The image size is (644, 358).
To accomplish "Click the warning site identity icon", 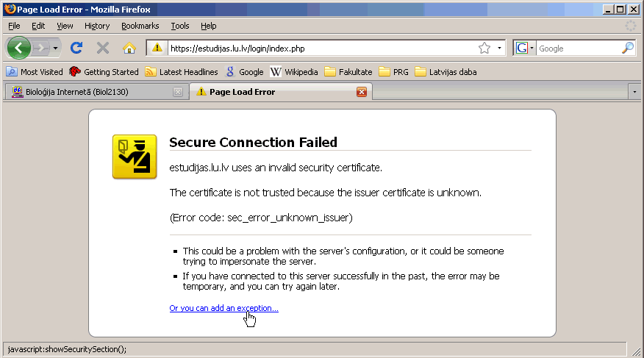I will 157,48.
